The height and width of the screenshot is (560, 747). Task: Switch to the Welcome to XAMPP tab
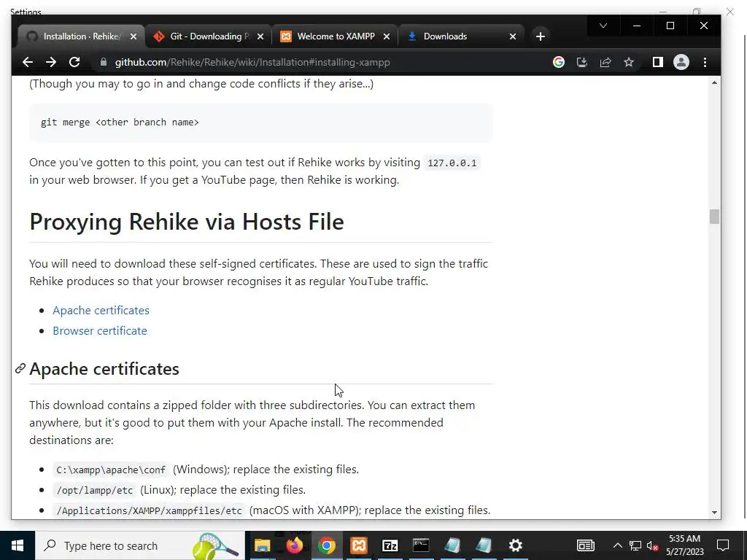(x=335, y=36)
